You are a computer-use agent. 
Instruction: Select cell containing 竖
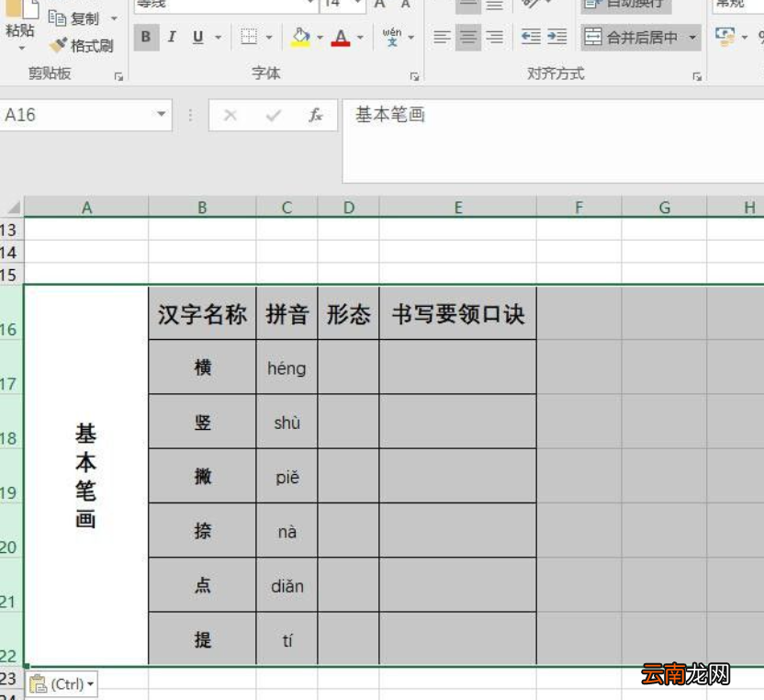click(x=202, y=422)
